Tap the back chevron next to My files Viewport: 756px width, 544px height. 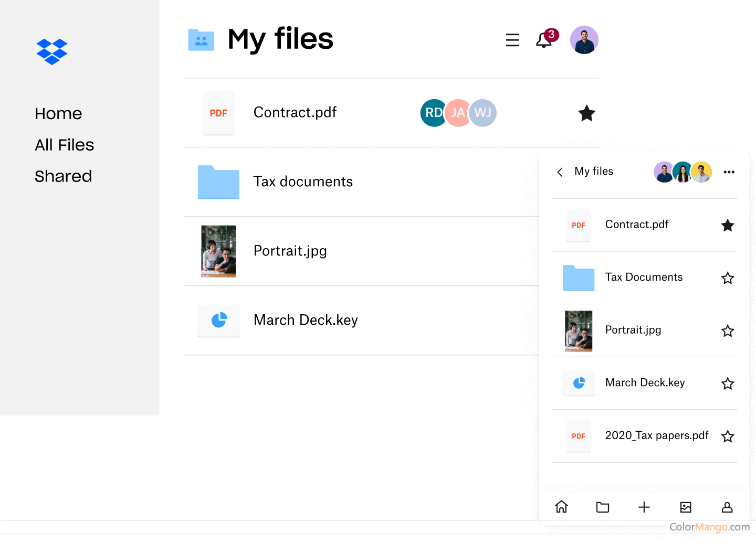coord(560,172)
